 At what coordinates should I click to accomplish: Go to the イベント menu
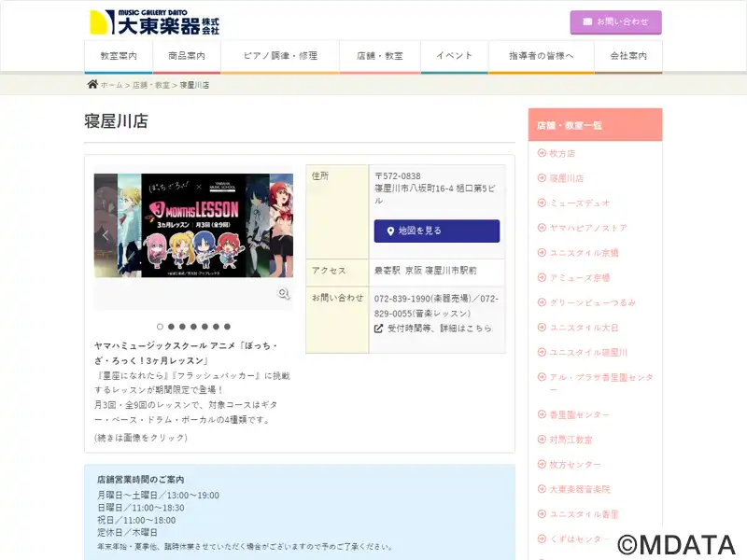click(x=455, y=56)
